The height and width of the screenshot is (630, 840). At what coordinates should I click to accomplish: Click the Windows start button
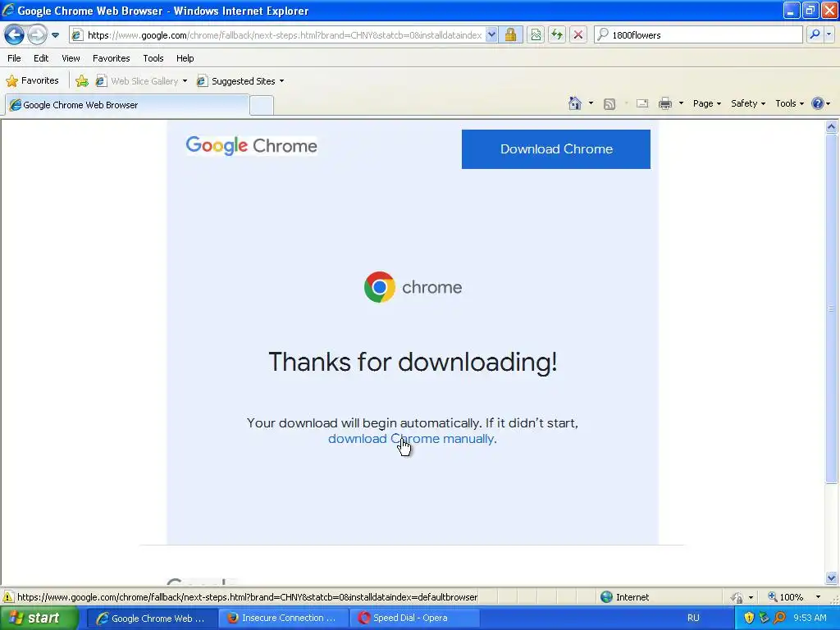tap(39, 618)
